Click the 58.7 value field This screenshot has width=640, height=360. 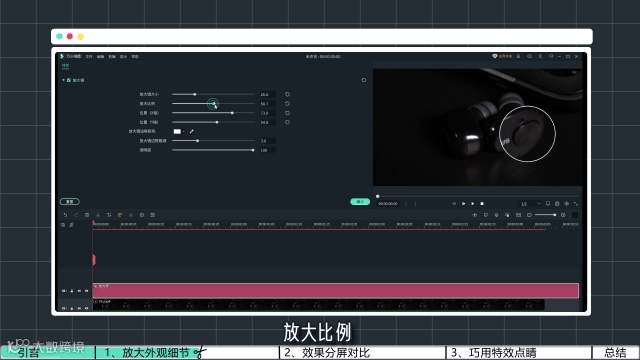pyautogui.click(x=267, y=104)
